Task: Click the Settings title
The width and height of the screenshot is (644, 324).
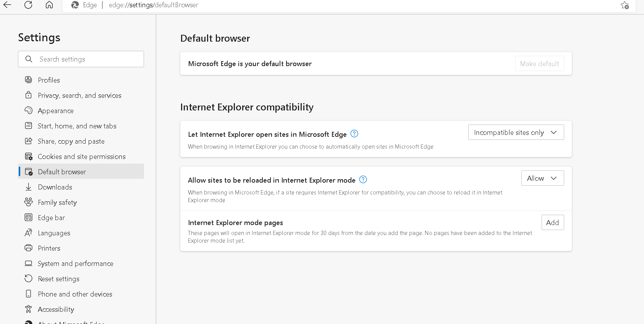Action: point(39,37)
